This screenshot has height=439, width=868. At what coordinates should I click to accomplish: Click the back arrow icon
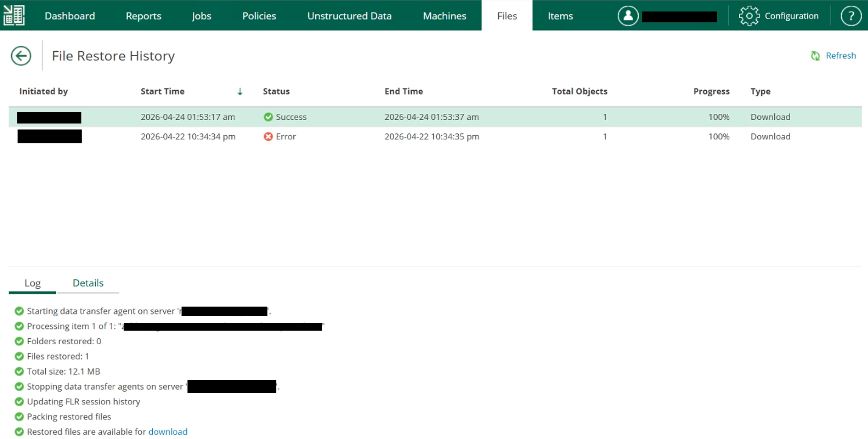click(21, 56)
